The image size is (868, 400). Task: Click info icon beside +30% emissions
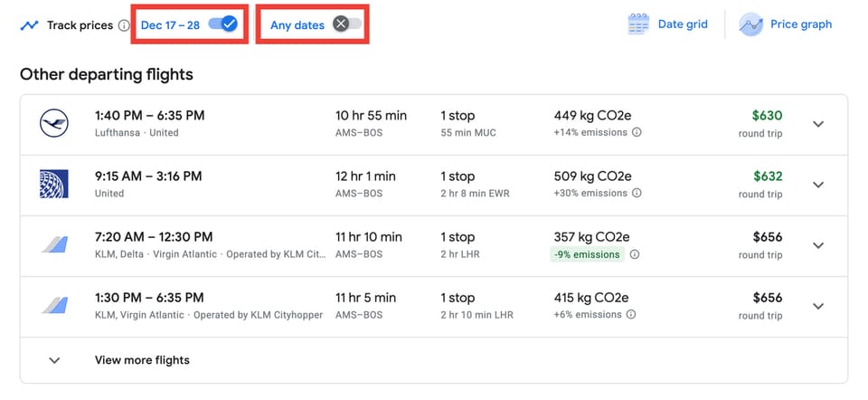(637, 193)
